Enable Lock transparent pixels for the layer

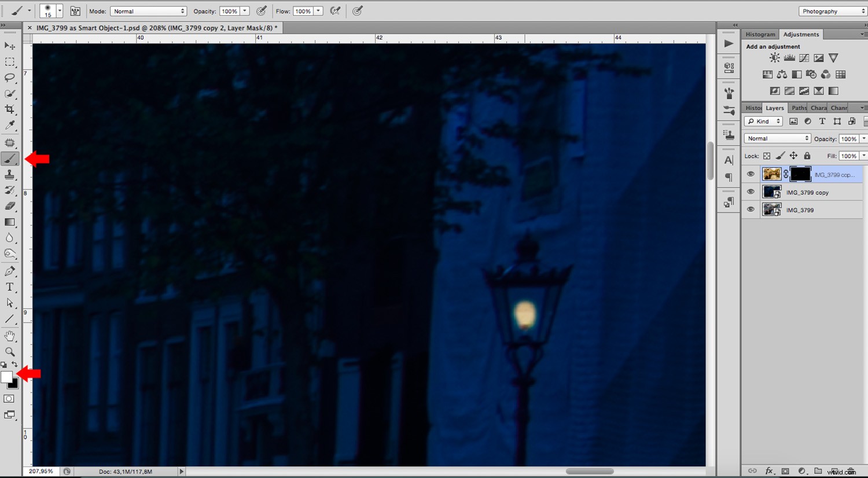[767, 156]
